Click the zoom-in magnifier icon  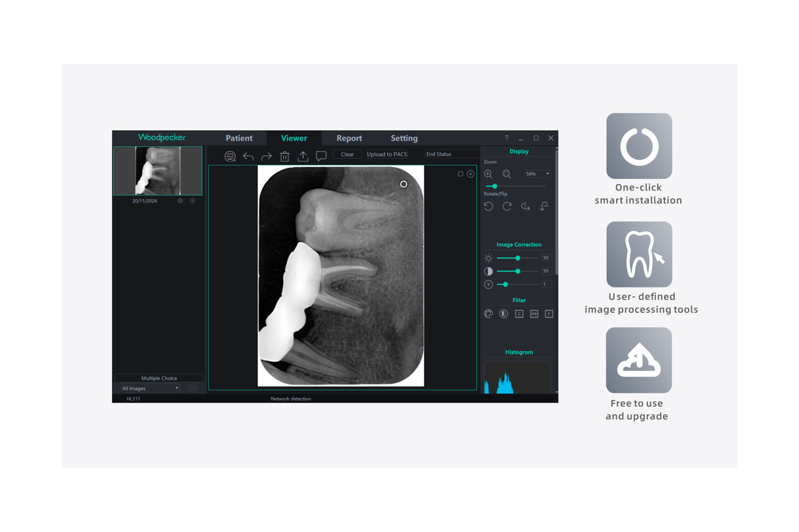(x=488, y=174)
